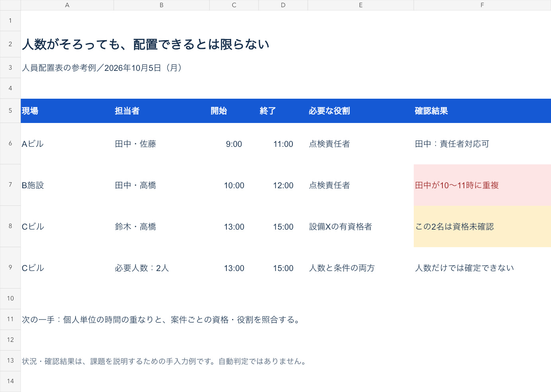Select column D header
This screenshot has width=551, height=392.
(x=283, y=5)
